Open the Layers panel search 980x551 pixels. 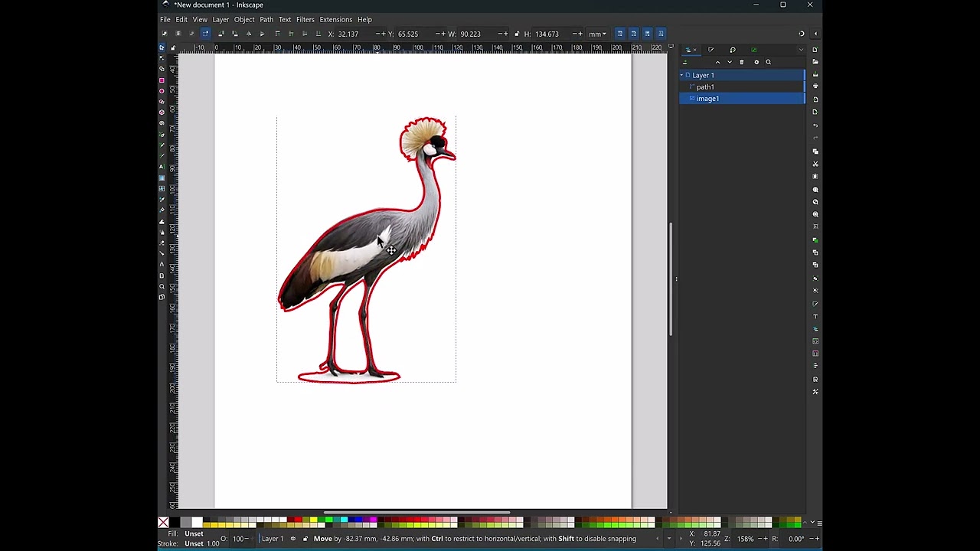pos(769,62)
